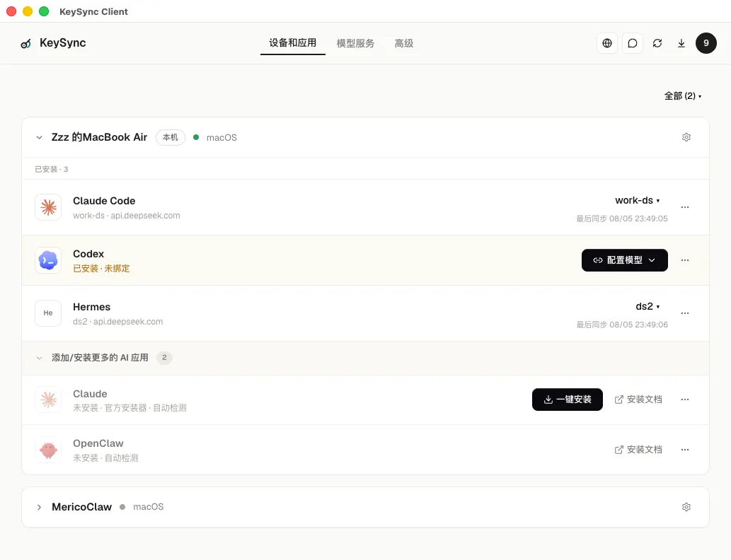The height and width of the screenshot is (560, 731).
Task: Open 配置模型 dropdown for Codex
Action: click(x=625, y=260)
